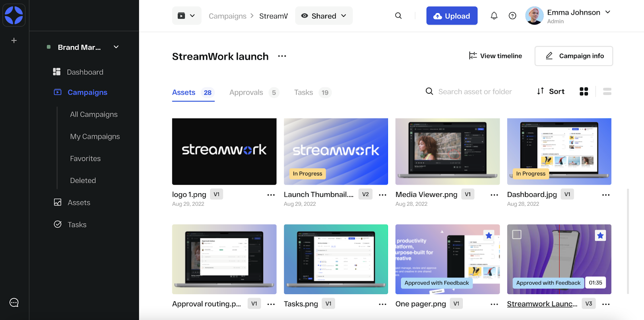Click the Search asset or folder field
644x320 pixels.
click(475, 92)
